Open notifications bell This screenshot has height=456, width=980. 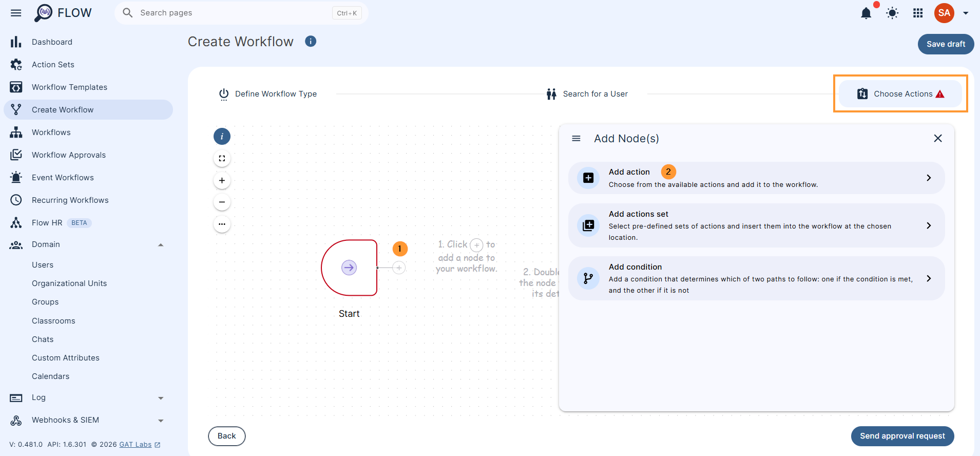pos(866,13)
